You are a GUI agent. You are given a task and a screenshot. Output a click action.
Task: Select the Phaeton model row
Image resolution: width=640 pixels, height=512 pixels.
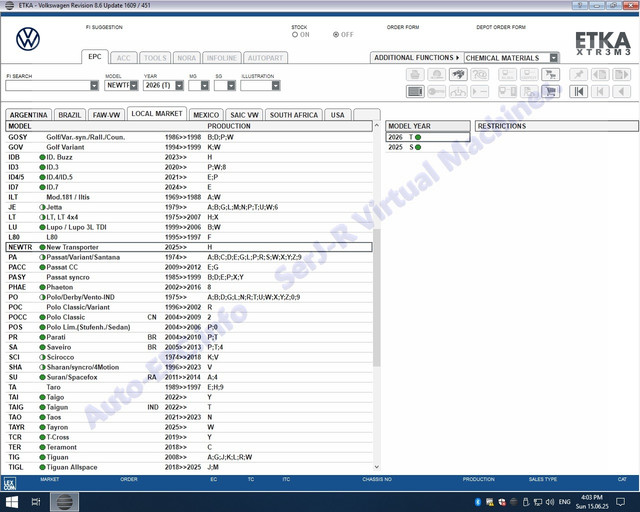point(189,287)
